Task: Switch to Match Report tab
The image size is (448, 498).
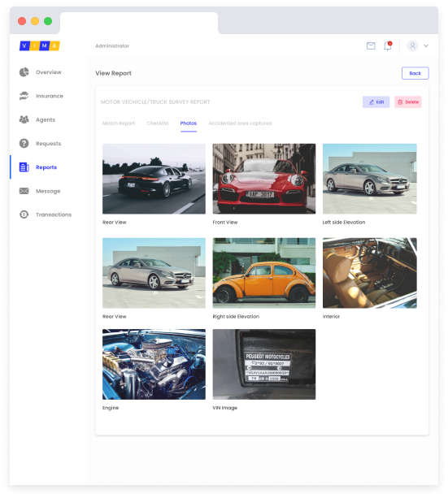Action: [x=118, y=123]
